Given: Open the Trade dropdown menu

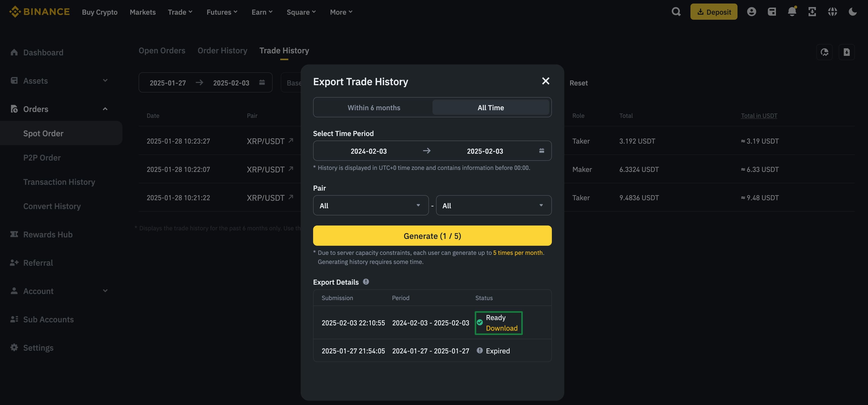Looking at the screenshot, I should tap(180, 12).
